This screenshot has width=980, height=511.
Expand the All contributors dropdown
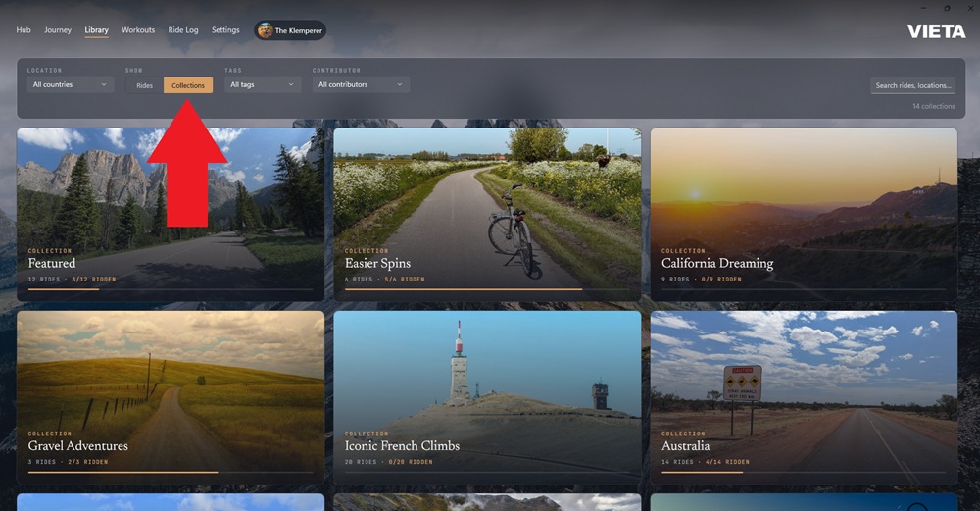click(x=361, y=84)
